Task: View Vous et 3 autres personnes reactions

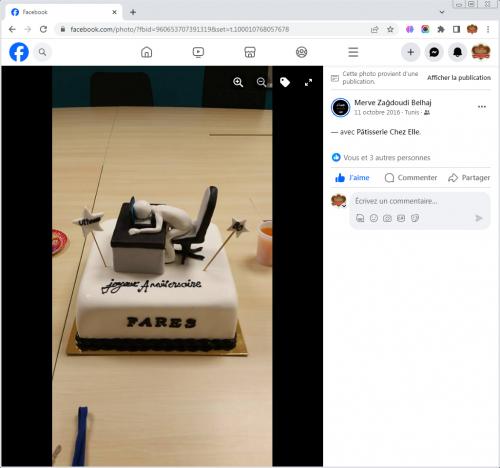Action: pyautogui.click(x=387, y=157)
